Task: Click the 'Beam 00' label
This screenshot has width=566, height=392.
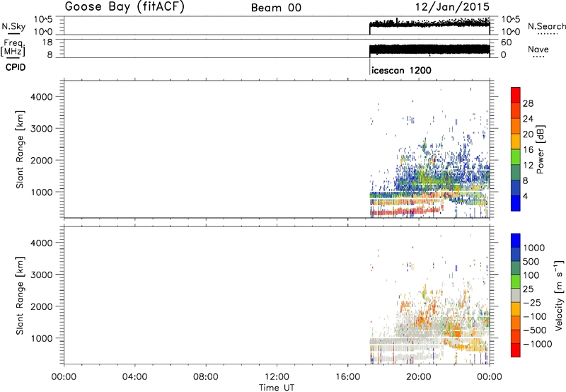Action: [x=276, y=8]
